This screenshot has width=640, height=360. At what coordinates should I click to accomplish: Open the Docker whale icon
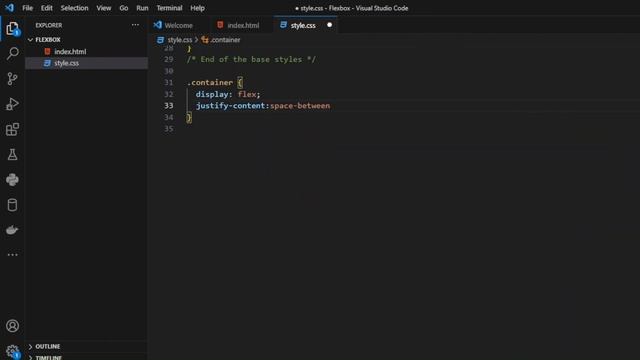(x=12, y=230)
